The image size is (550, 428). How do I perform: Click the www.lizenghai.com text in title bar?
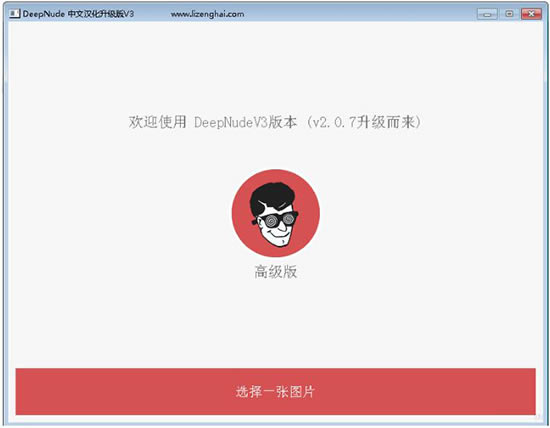(207, 14)
